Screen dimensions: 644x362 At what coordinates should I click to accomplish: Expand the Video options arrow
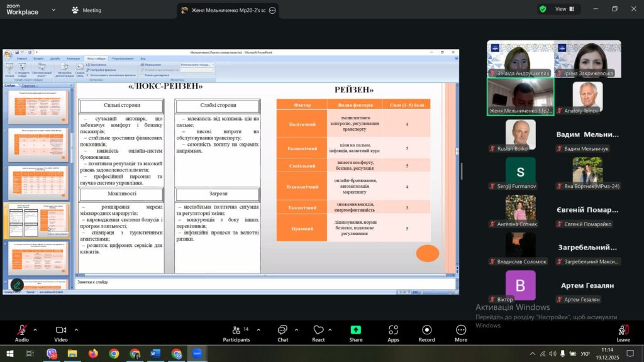[76, 329]
